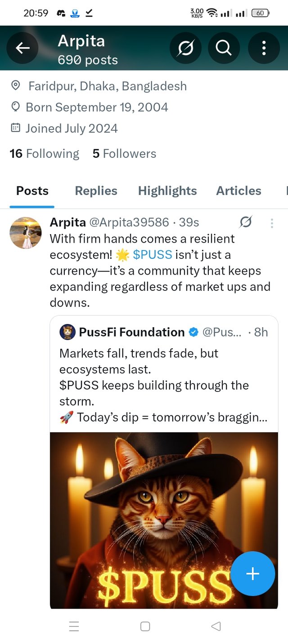
Task: Open Arpita's post avatar thumbnail
Action: (x=26, y=232)
